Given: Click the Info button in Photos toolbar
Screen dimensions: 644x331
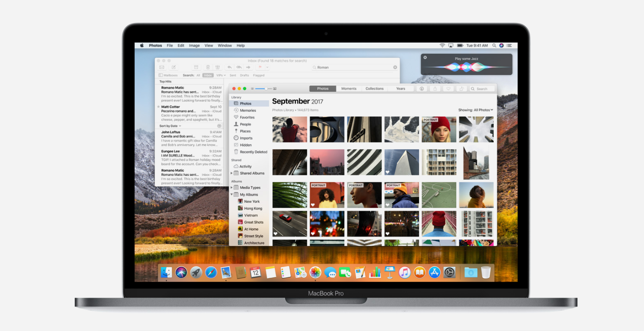Looking at the screenshot, I should click(421, 89).
